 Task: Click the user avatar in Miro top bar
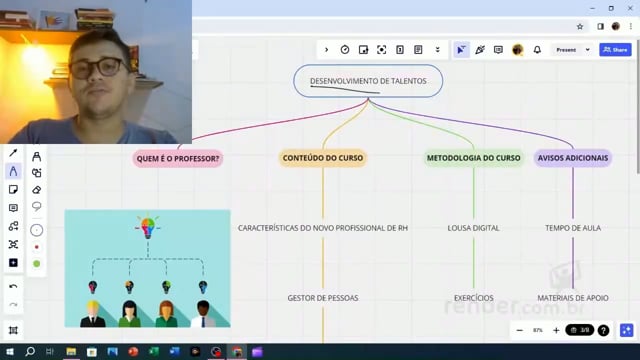pyautogui.click(x=518, y=50)
